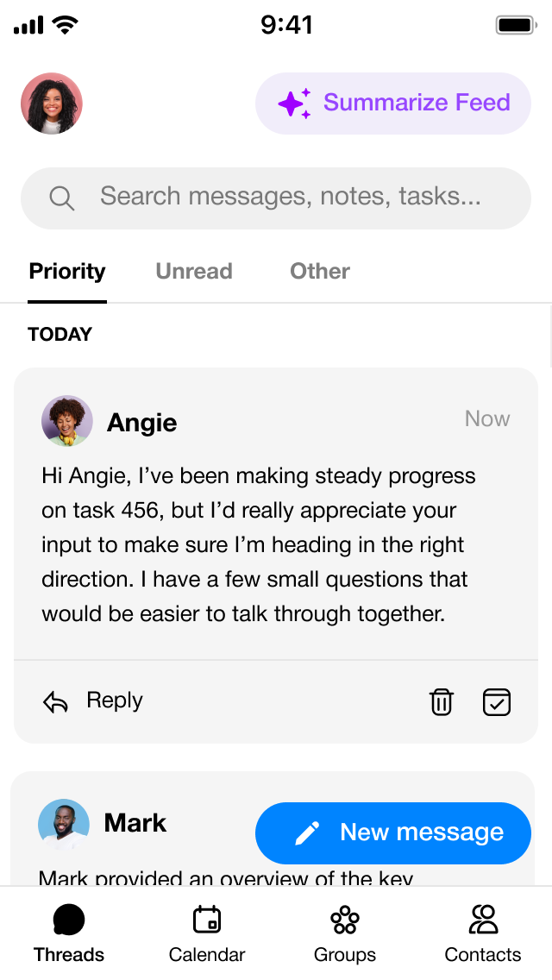This screenshot has width=552, height=980.
Task: Tap the Summarize Feed button
Action: tap(393, 104)
